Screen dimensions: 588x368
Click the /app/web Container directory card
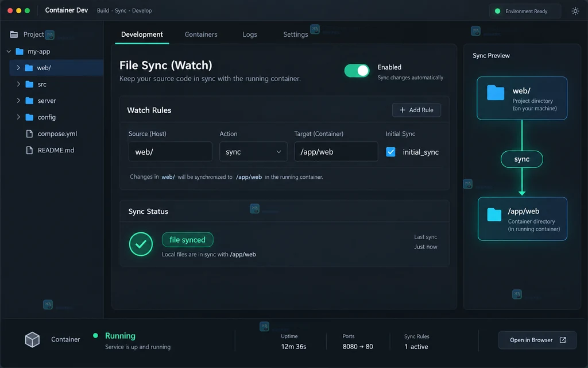tap(523, 218)
